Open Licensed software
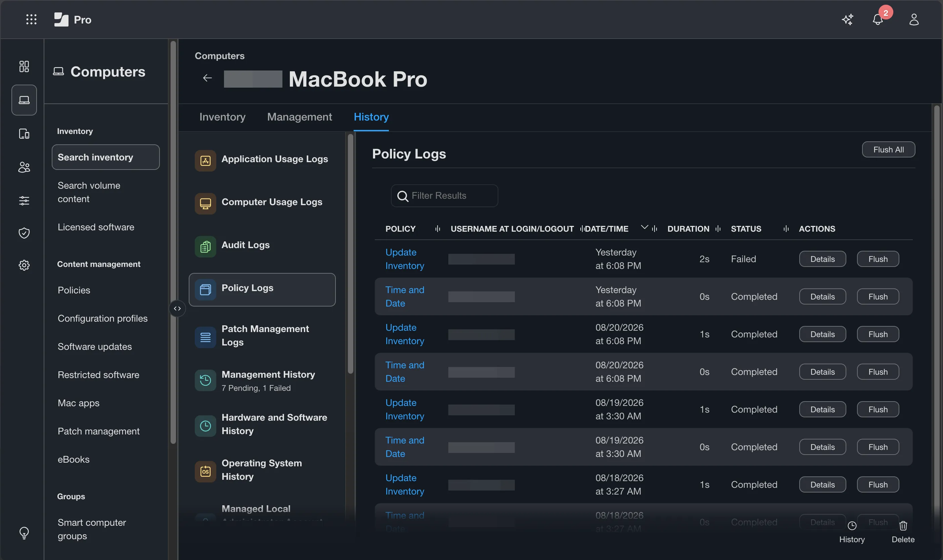The height and width of the screenshot is (560, 943). (96, 227)
